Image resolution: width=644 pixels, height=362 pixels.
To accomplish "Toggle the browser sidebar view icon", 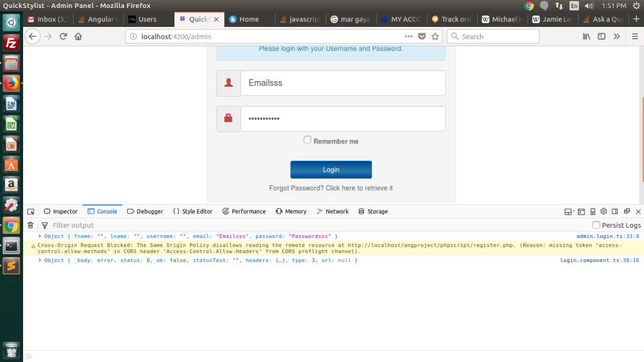I will point(602,37).
